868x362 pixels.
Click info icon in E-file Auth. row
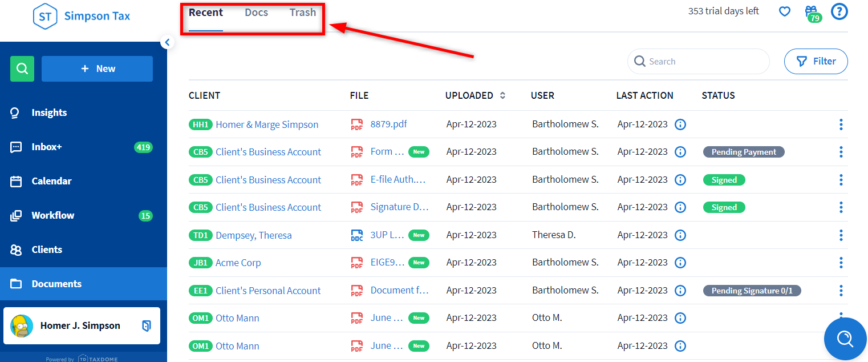coord(680,180)
